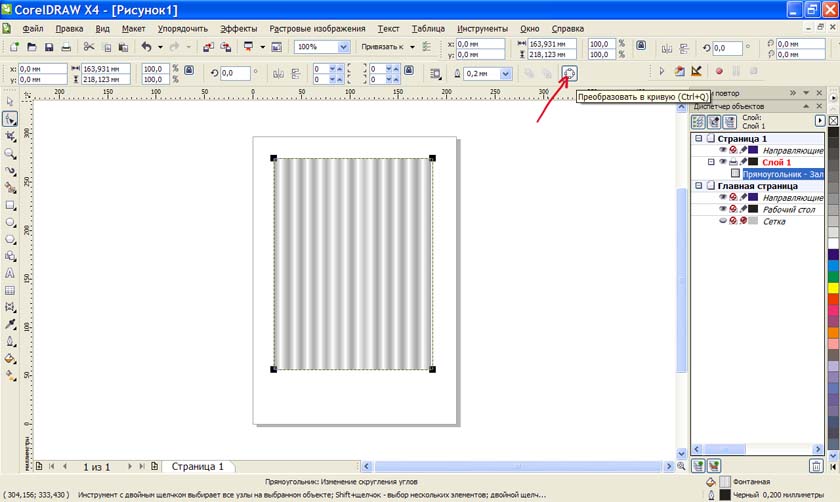Click the Cut scissors icon
The image size is (840, 502).
(88, 47)
